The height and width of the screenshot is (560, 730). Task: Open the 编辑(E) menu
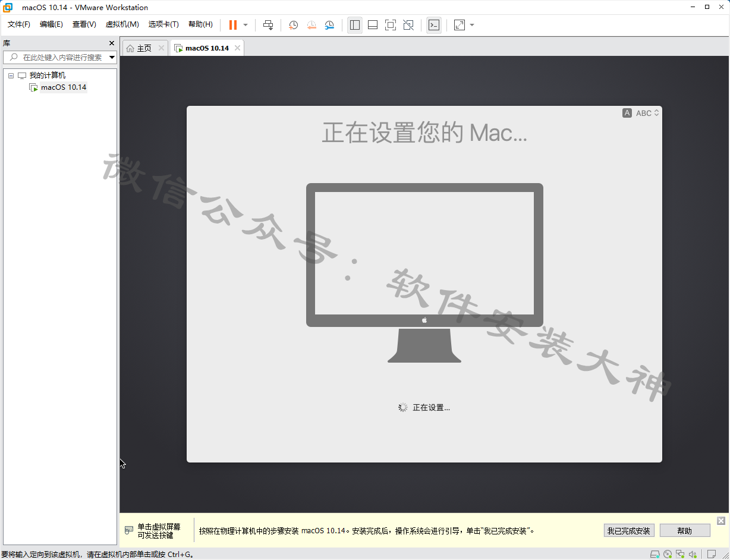[x=51, y=24]
